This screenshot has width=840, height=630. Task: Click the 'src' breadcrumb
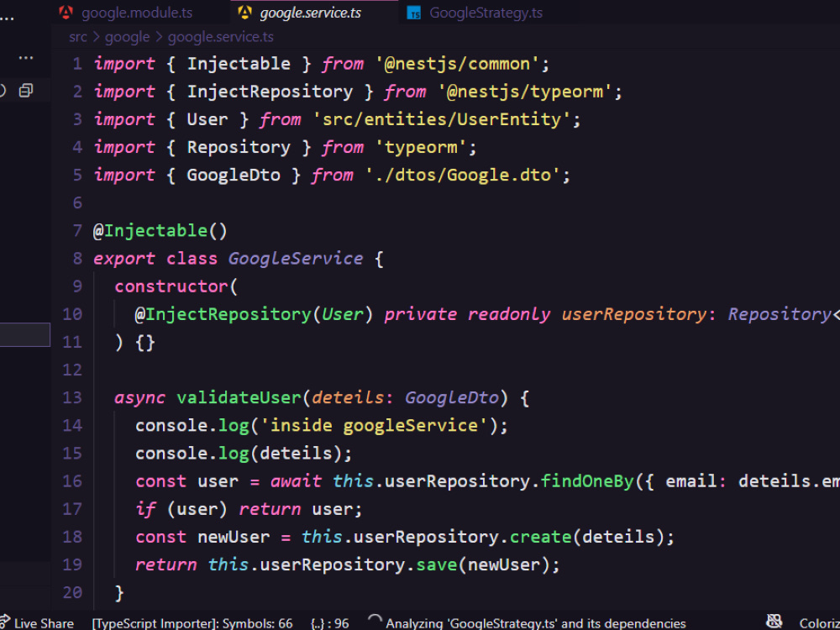(77, 37)
